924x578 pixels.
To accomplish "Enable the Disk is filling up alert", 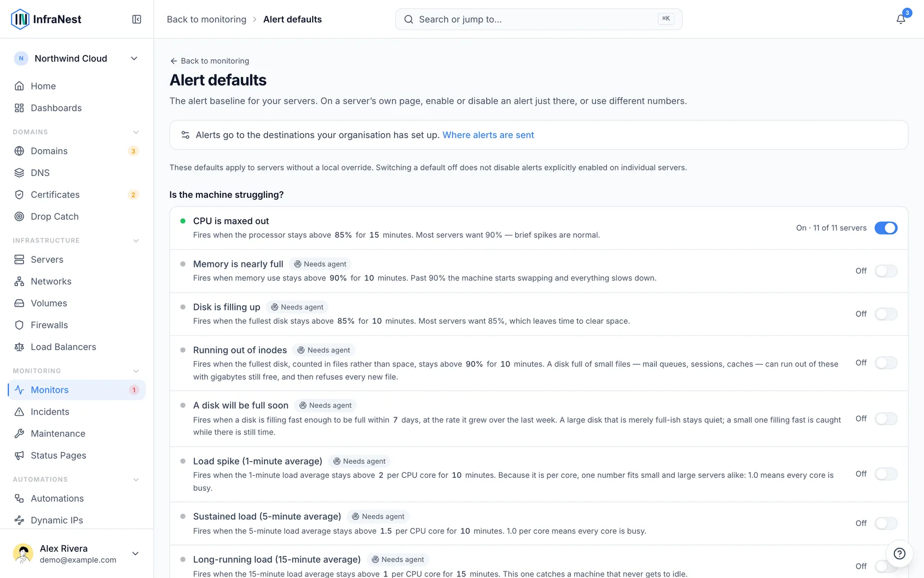I will [886, 314].
